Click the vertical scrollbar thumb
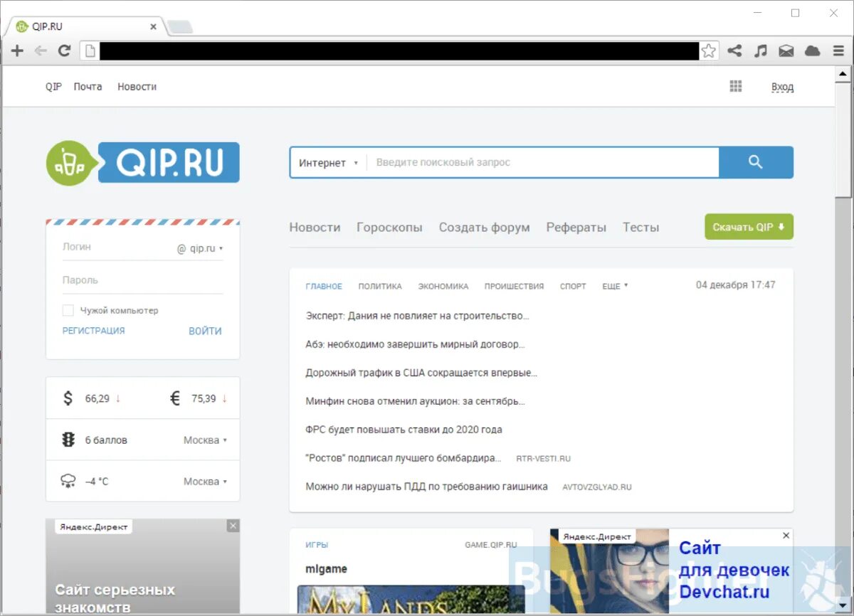854x616 pixels. click(x=843, y=139)
